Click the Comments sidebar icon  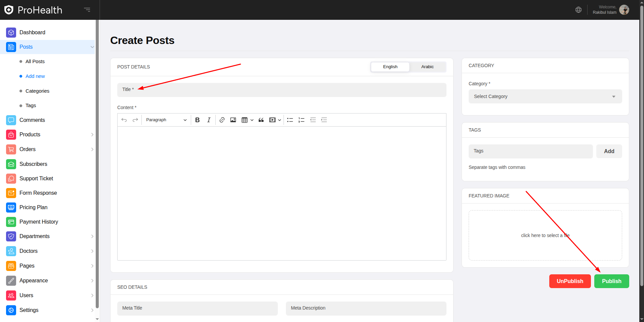click(x=11, y=120)
